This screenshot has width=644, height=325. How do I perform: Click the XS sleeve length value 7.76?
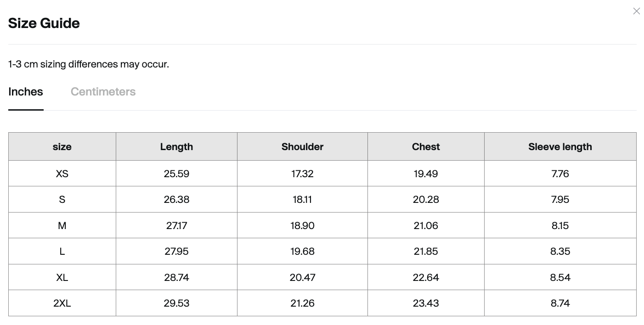coord(560,174)
